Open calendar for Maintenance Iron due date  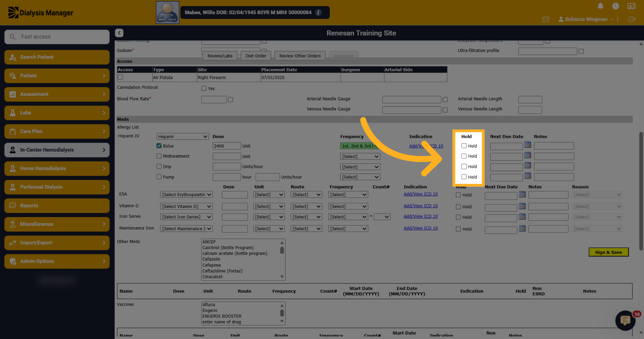[522, 228]
